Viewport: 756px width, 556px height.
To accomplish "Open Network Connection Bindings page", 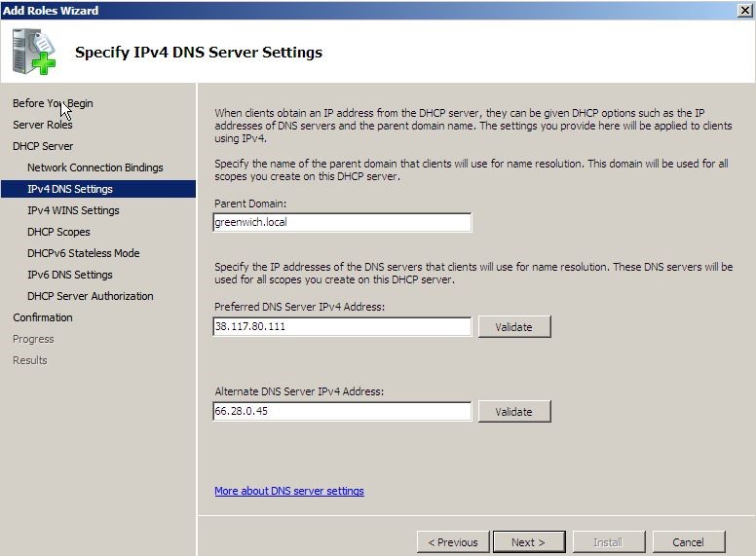I will [x=94, y=167].
